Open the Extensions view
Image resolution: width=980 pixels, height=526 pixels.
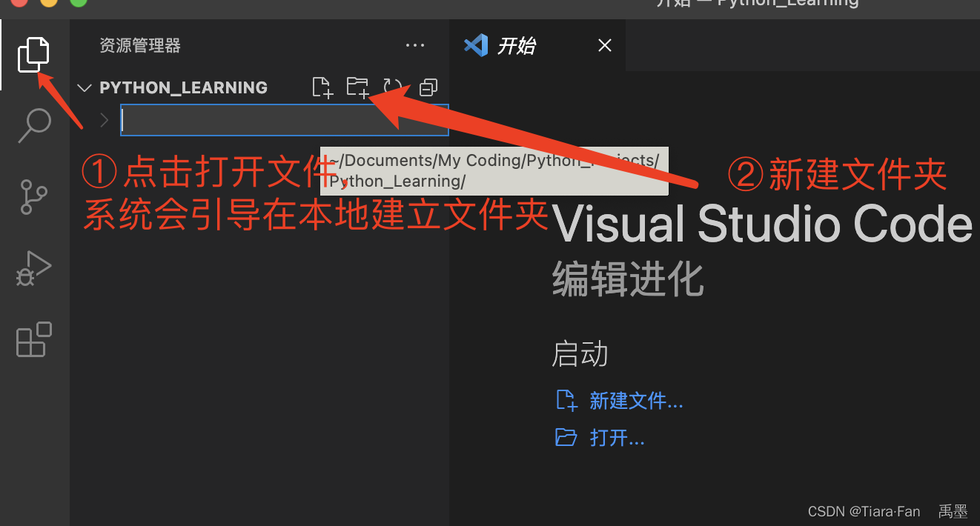(x=34, y=339)
